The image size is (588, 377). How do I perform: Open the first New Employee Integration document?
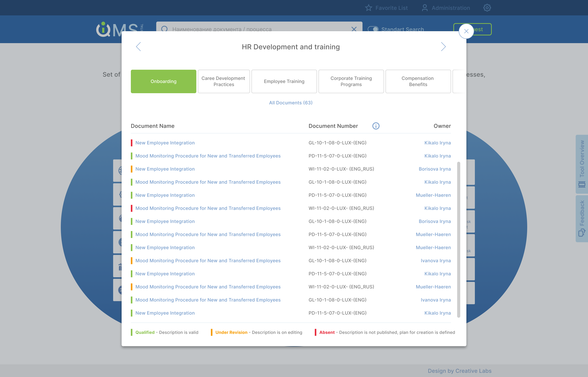[x=165, y=143]
